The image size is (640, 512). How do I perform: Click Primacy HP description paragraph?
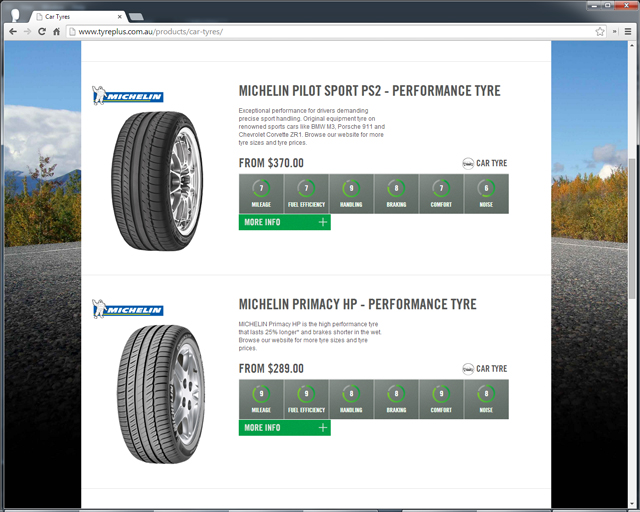310,336
